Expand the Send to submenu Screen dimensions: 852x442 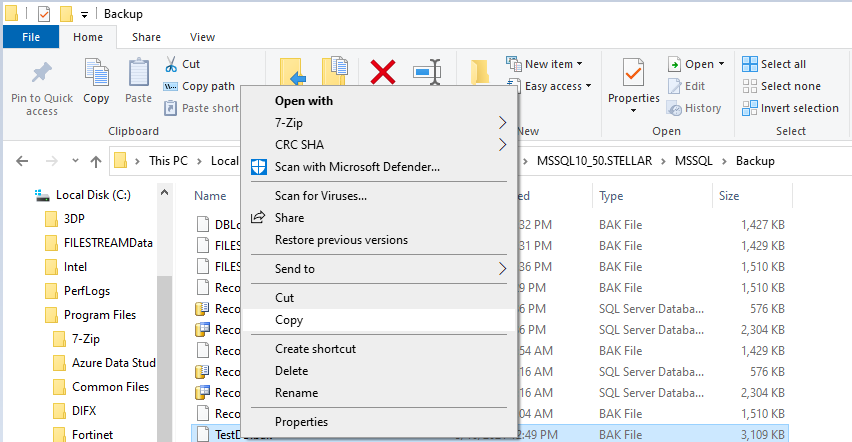click(x=380, y=268)
